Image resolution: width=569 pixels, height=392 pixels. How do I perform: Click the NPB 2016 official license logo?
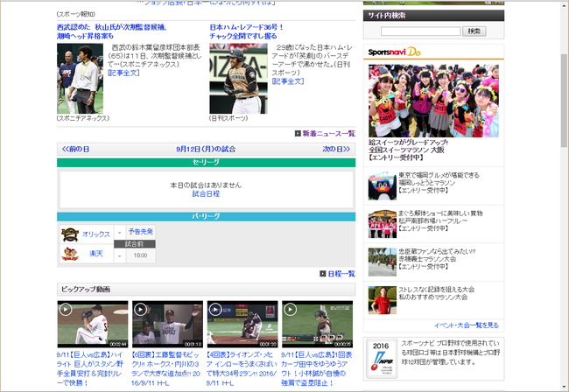tap(382, 359)
